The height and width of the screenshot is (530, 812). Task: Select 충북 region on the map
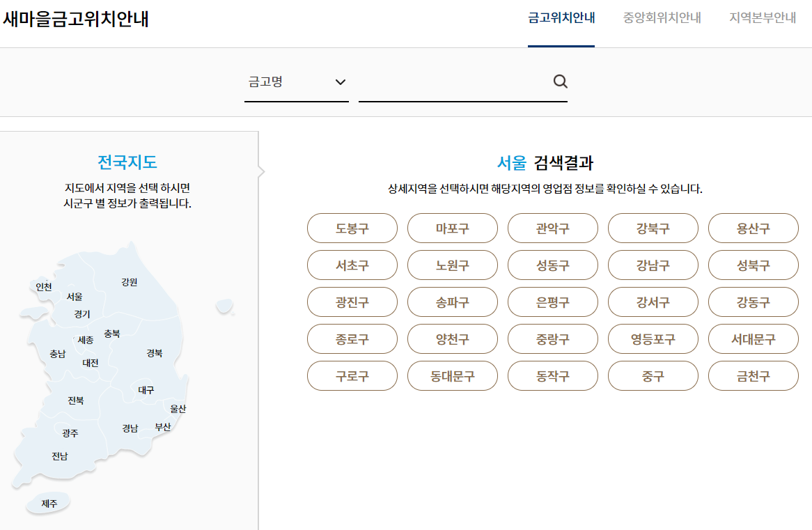click(x=112, y=334)
